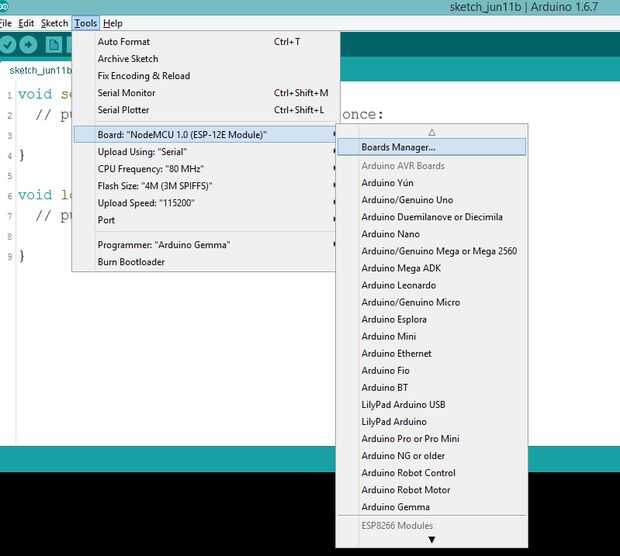Image resolution: width=620 pixels, height=556 pixels.
Task: Open the Edit menu
Action: coord(26,23)
